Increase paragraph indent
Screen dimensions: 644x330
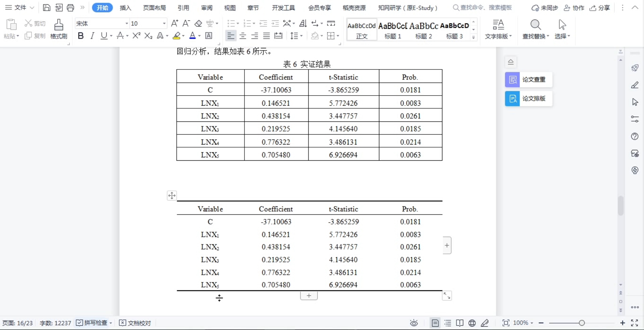coord(275,23)
